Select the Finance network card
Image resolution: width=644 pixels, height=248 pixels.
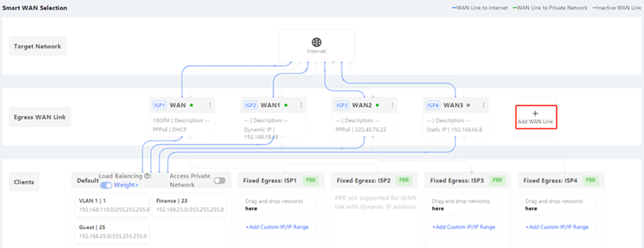click(x=190, y=205)
